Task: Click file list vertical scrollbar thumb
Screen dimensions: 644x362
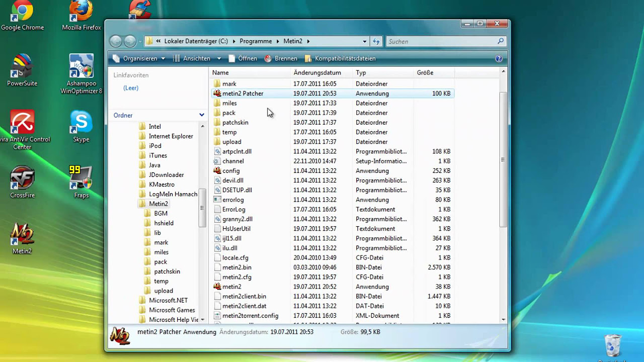Action: [503, 160]
